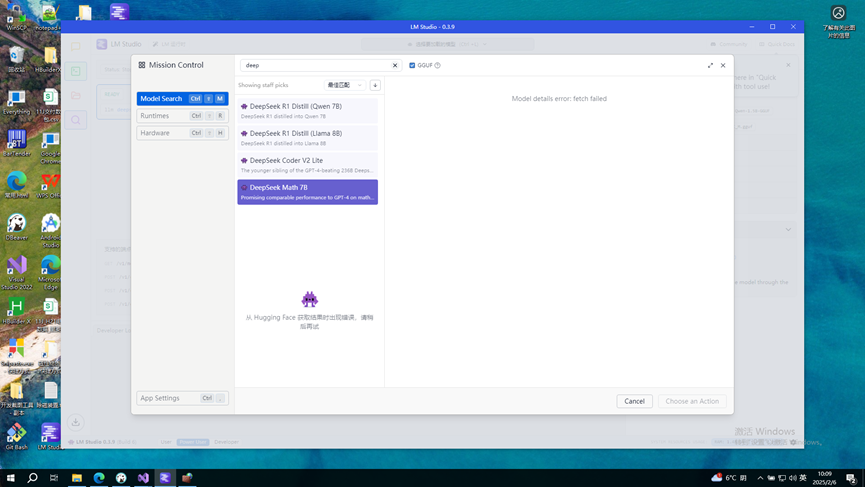Close the Mission Control dialog
865x487 pixels.
click(723, 65)
